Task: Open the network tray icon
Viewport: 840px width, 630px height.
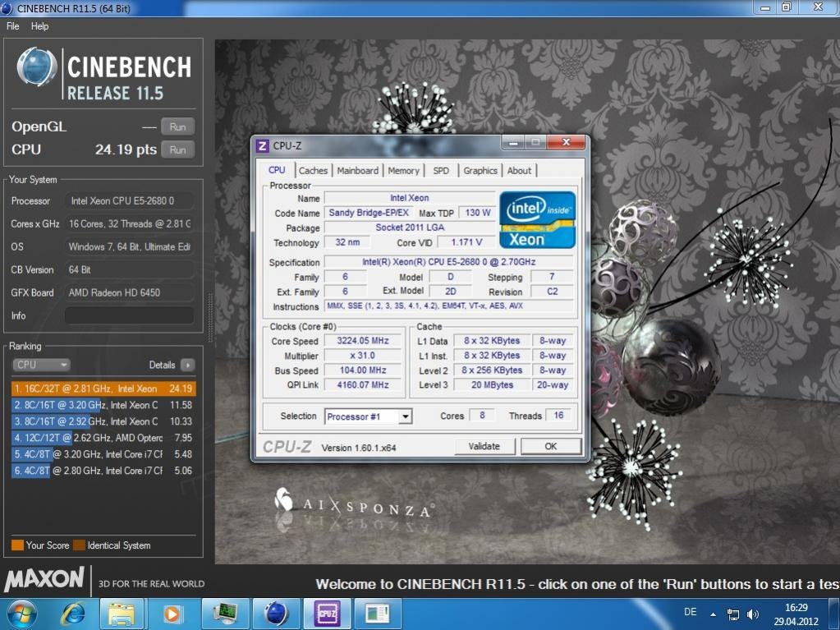Action: (732, 614)
